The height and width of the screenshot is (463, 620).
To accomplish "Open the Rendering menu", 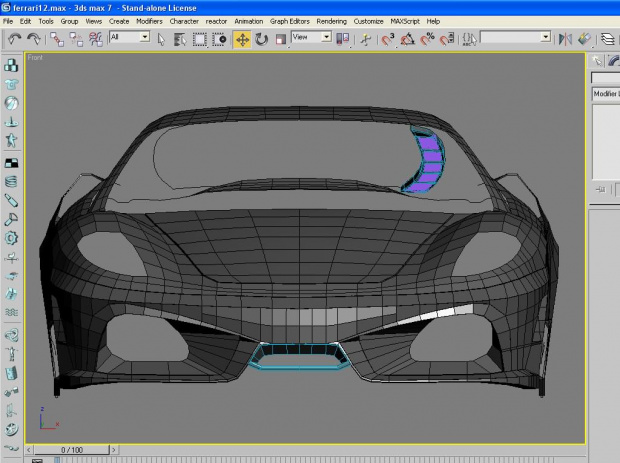I will (331, 21).
